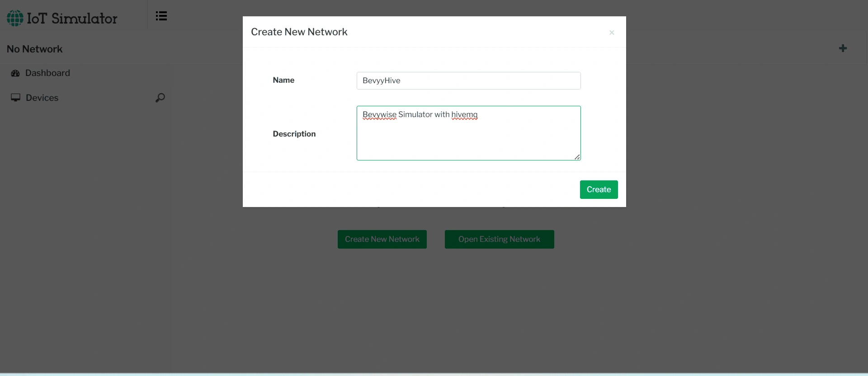This screenshot has width=868, height=376.
Task: Click the Devices monitor icon
Action: coord(16,98)
